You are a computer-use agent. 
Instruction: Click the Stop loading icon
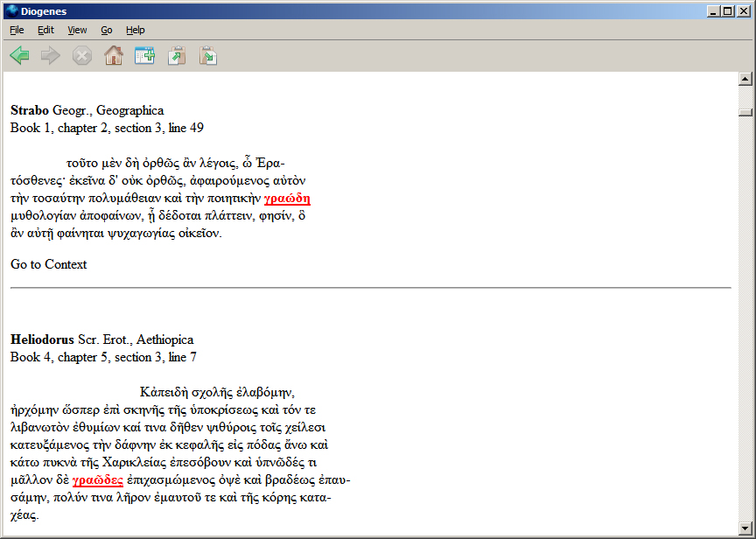[x=82, y=56]
